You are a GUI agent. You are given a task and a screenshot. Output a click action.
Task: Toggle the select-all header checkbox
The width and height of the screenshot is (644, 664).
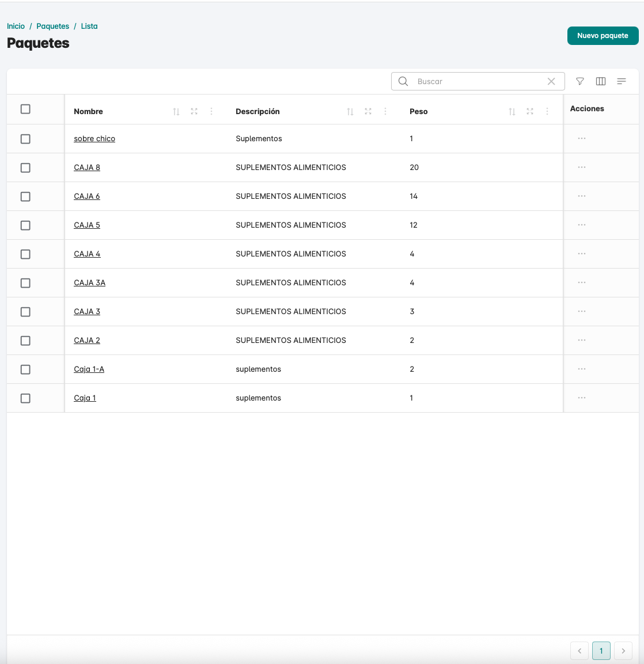(25, 109)
